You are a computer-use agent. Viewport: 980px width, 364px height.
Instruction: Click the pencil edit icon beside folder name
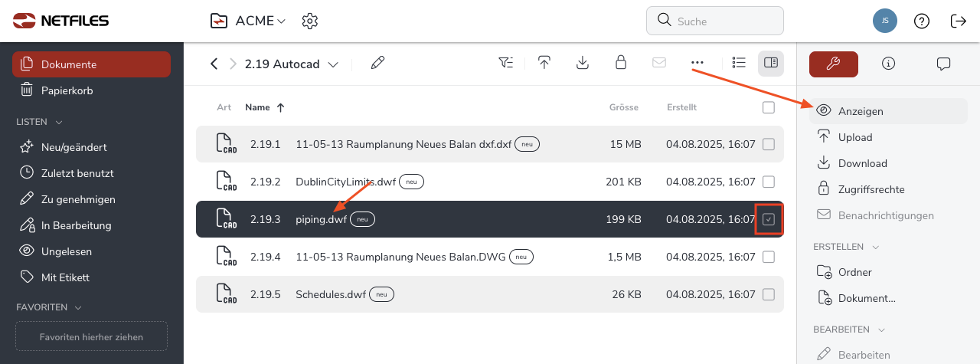pos(377,64)
